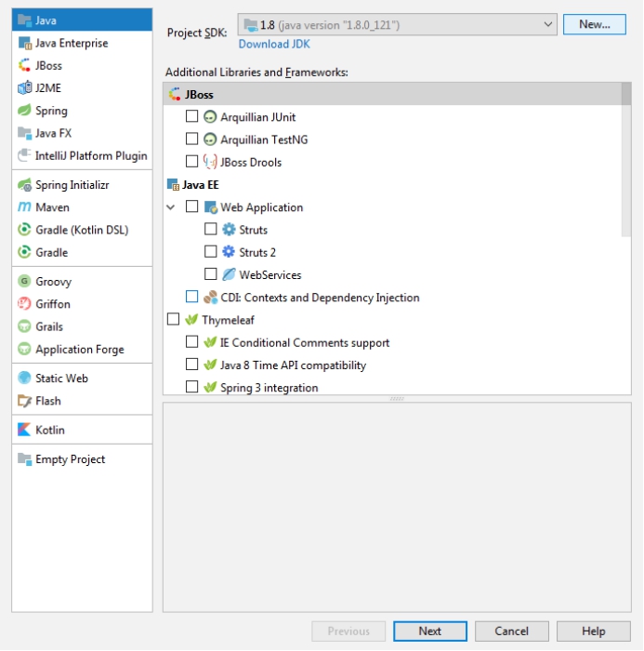Select the Java FX folder icon

[x=24, y=133]
